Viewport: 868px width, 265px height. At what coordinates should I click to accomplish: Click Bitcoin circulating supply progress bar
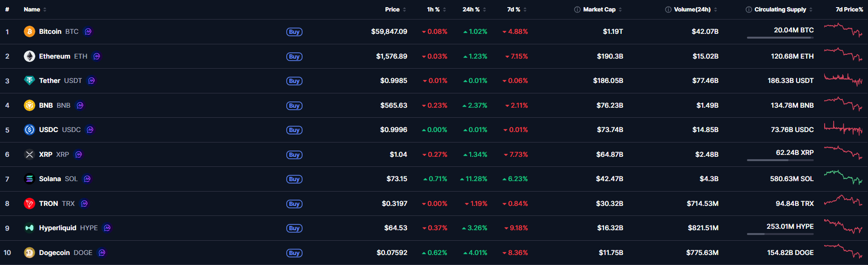(780, 38)
